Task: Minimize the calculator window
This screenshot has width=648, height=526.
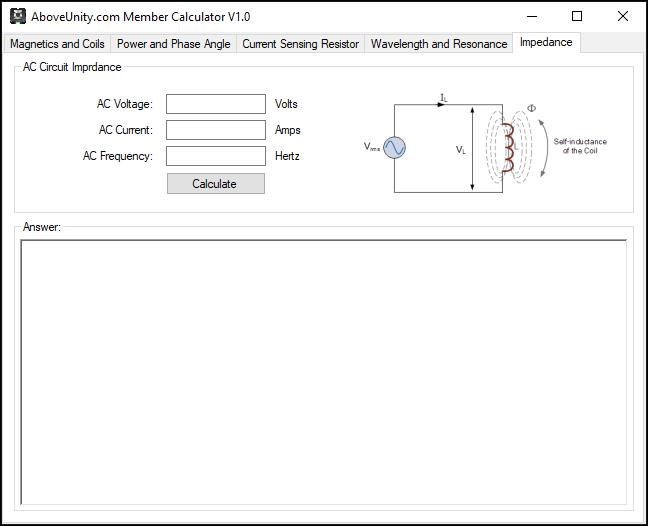Action: [x=531, y=16]
